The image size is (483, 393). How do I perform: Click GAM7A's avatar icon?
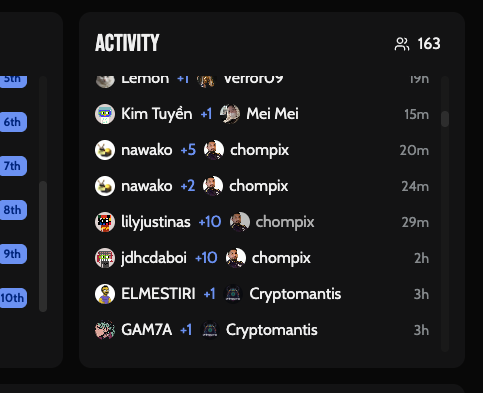click(x=105, y=330)
